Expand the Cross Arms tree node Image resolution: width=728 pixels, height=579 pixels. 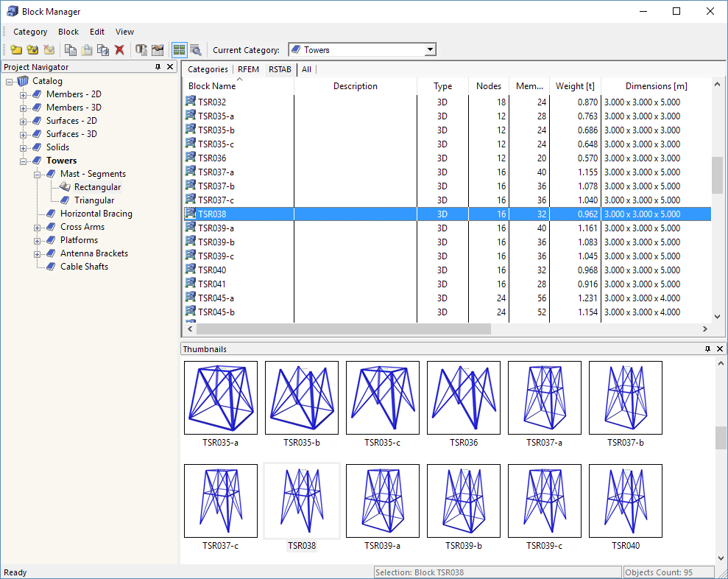(38, 227)
